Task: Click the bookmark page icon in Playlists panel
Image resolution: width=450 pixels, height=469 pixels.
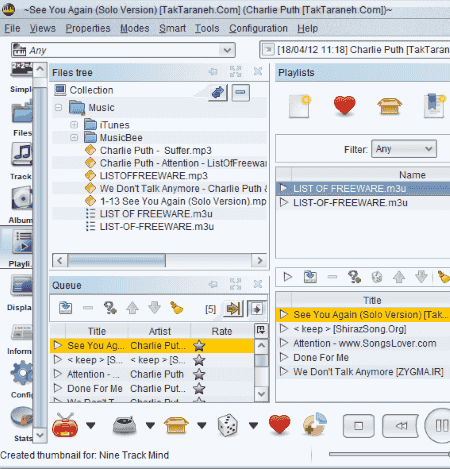Action: tap(435, 106)
